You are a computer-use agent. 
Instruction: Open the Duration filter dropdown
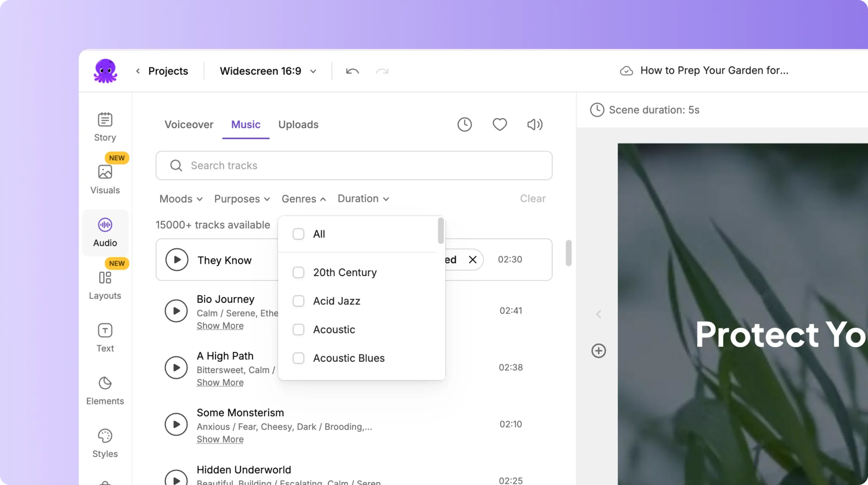(363, 199)
